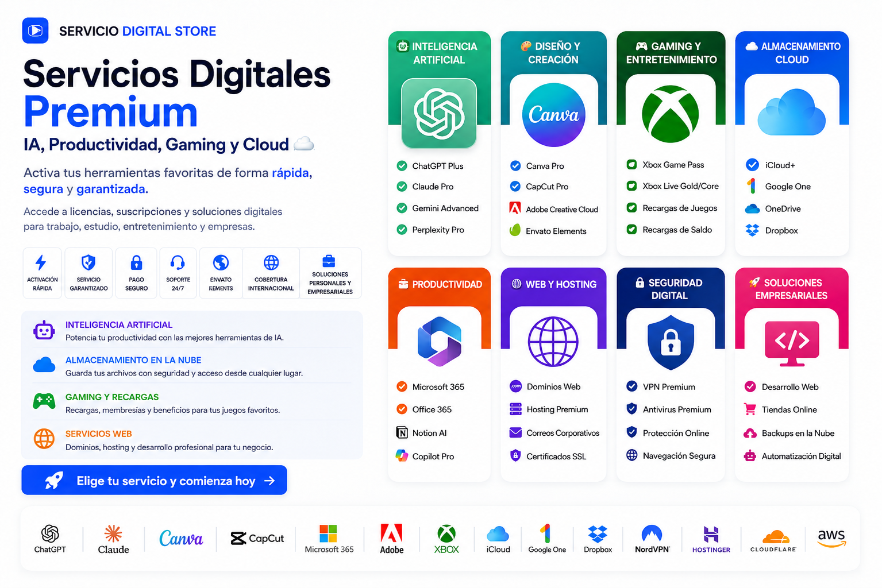Screen dimensions: 882x588
Task: Click Dominios Web in the Web y Hosting card
Action: 545,386
